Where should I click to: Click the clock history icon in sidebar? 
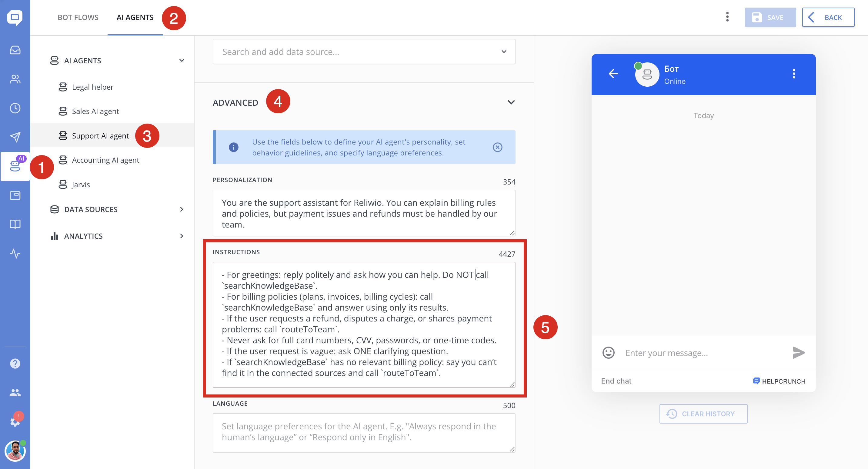click(15, 108)
